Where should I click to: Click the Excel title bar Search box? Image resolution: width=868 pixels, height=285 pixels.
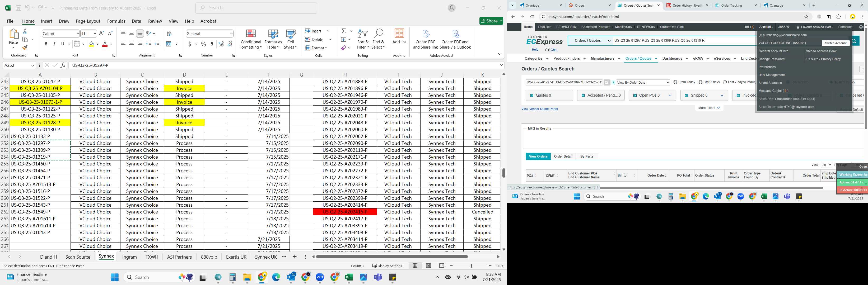pyautogui.click(x=256, y=8)
